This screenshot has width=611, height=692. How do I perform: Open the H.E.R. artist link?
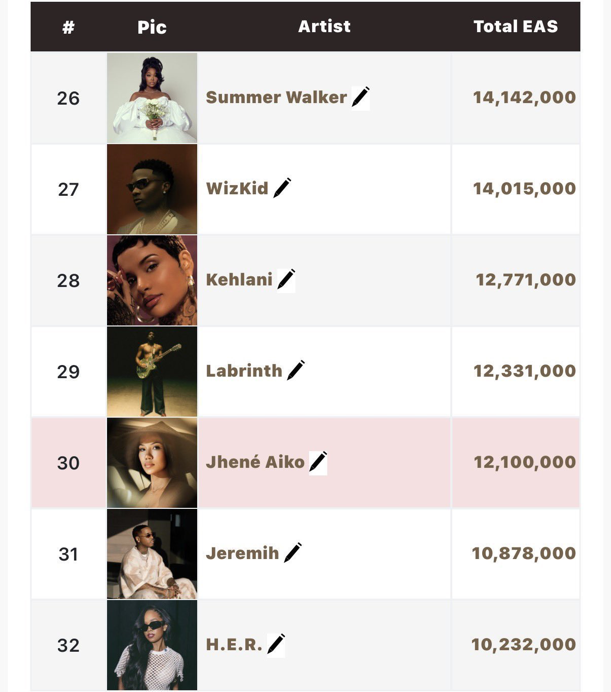[234, 645]
